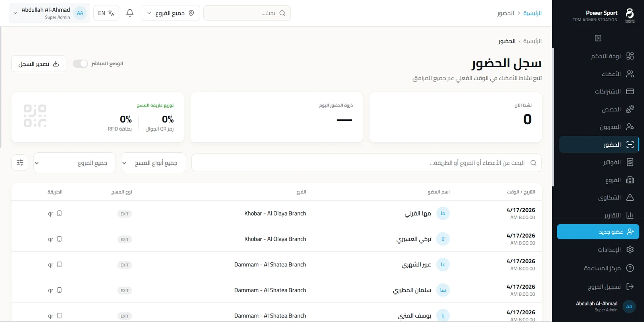
Task: Click the الفروع branches building icon
Action: [630, 180]
